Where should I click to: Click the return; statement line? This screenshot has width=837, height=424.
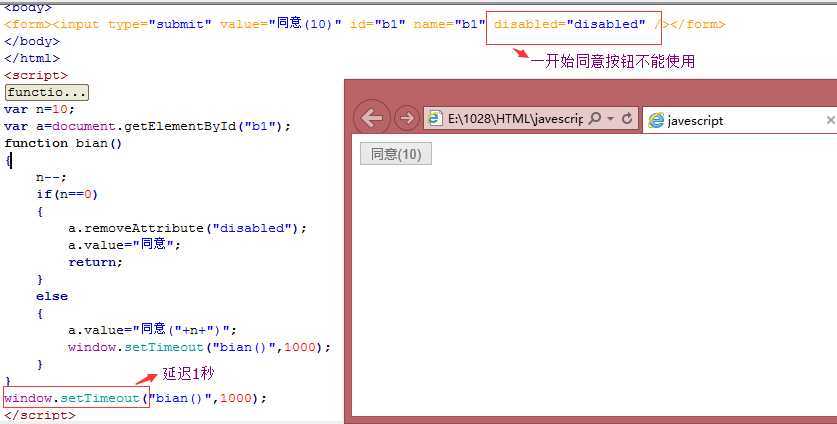point(96,262)
